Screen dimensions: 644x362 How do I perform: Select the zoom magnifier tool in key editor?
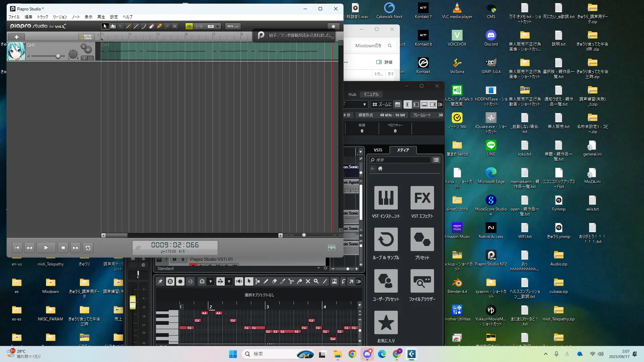(316, 282)
